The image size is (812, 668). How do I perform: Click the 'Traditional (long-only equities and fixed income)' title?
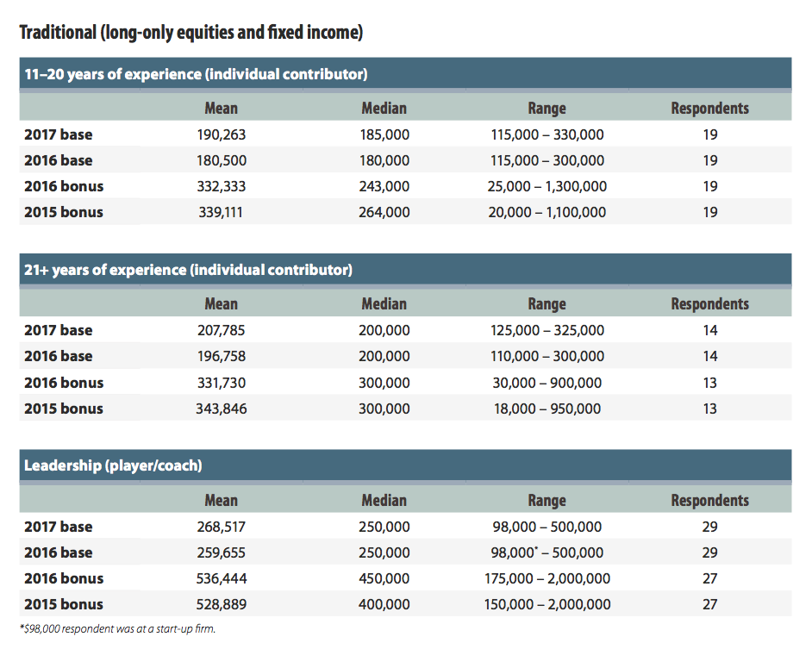191,33
